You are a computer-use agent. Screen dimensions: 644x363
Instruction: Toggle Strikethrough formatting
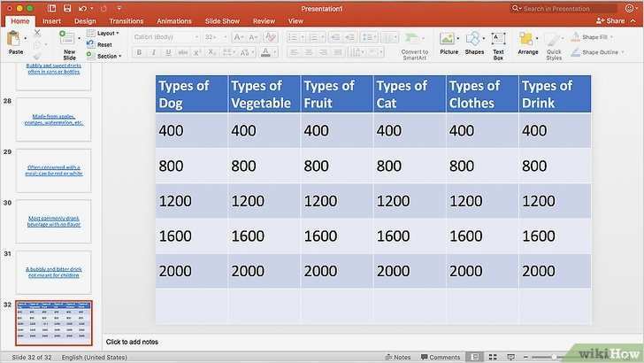coord(183,52)
